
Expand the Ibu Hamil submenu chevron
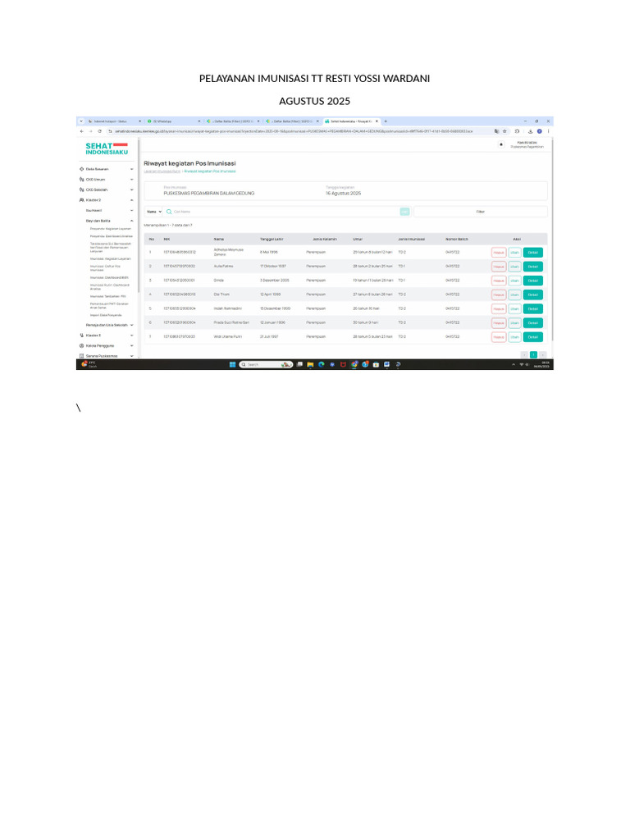[x=132, y=211]
